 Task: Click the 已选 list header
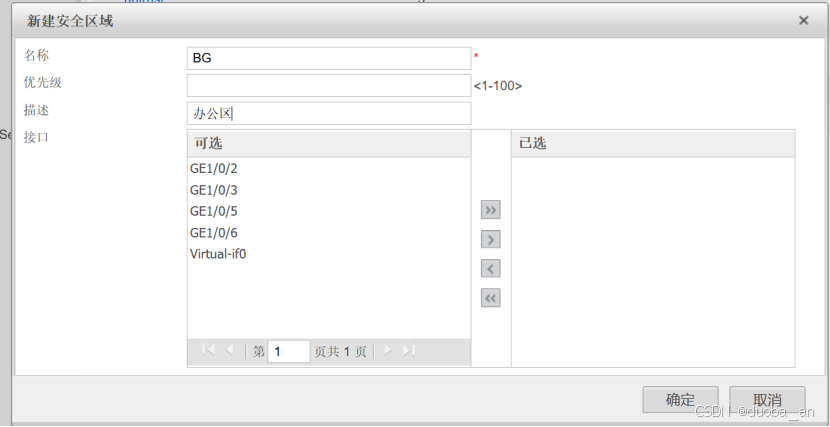[653, 143]
